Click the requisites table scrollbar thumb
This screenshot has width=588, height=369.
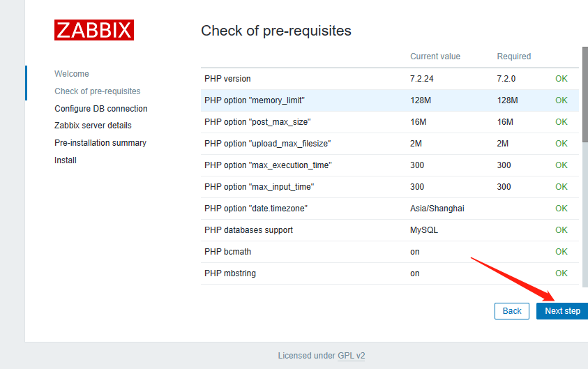(x=585, y=94)
